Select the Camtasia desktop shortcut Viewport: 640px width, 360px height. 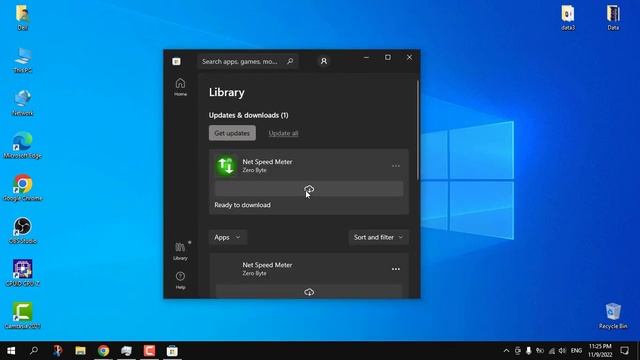coord(22,316)
